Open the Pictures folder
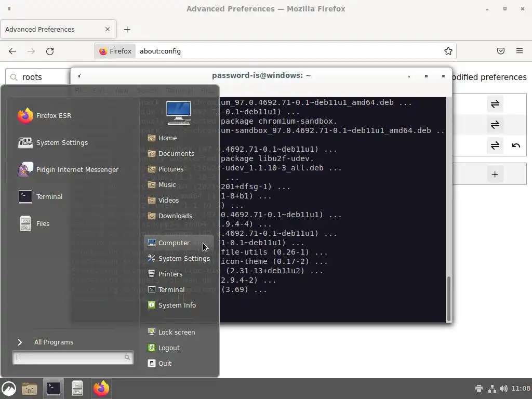Image resolution: width=532 pixels, height=399 pixels. pyautogui.click(x=166, y=169)
